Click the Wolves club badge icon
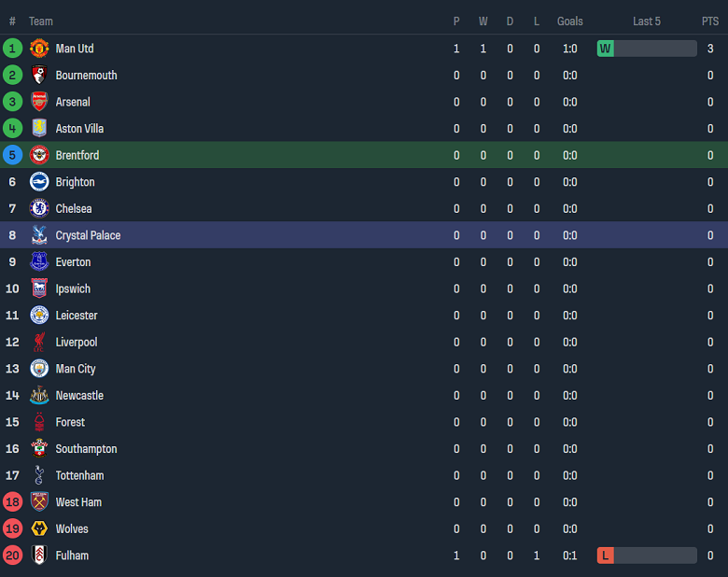Viewport: 728px width, 577px height. pyautogui.click(x=39, y=529)
